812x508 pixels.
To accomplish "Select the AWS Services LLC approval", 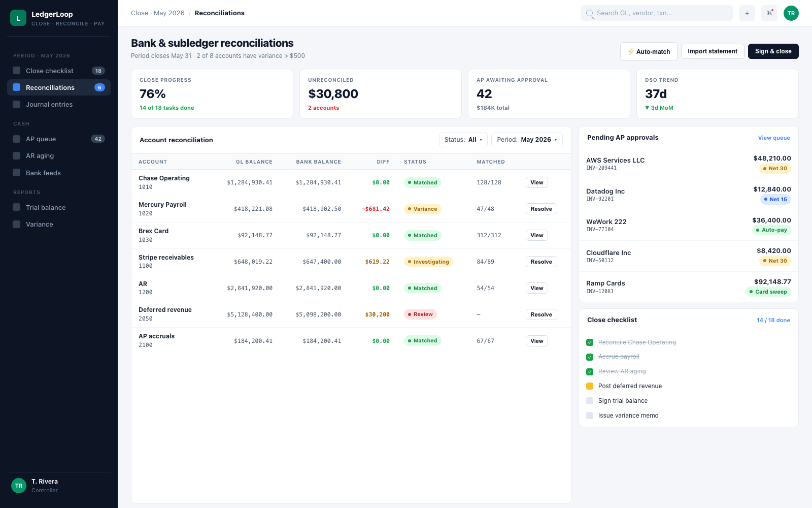I will tap(689, 164).
